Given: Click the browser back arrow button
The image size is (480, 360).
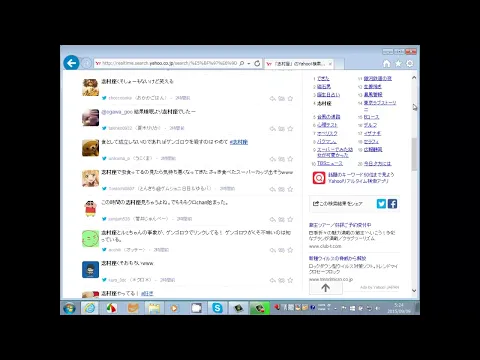Looking at the screenshot, I should 71,63.
